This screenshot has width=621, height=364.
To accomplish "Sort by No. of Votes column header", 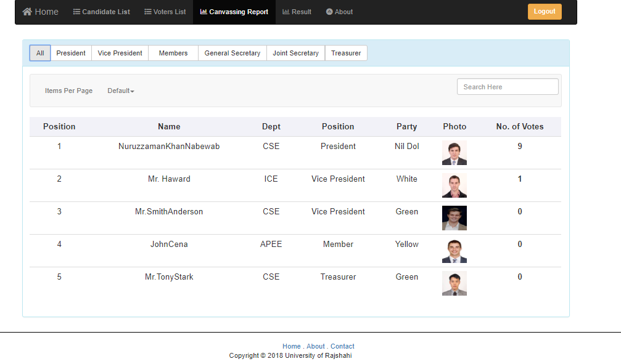I will pyautogui.click(x=520, y=127).
